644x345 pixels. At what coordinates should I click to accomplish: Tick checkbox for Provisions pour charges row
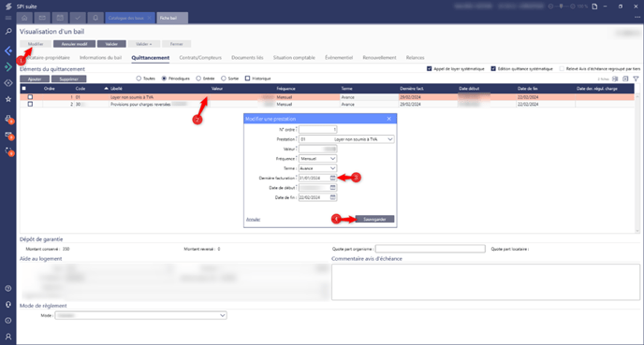coord(30,104)
